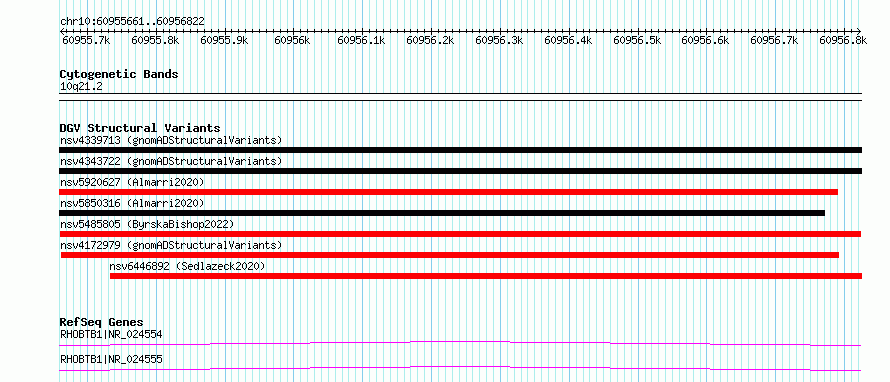Open variant nsv5920627 Almarri2020 label

click(132, 182)
